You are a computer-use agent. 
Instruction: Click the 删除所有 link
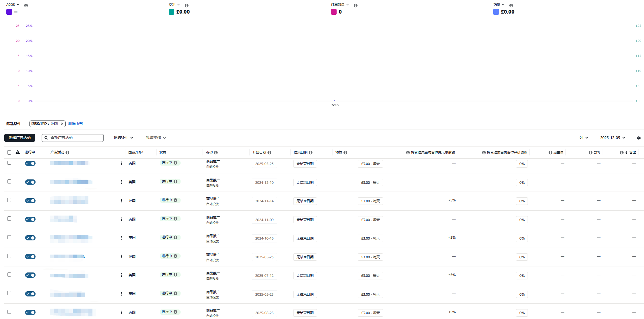[x=75, y=124]
